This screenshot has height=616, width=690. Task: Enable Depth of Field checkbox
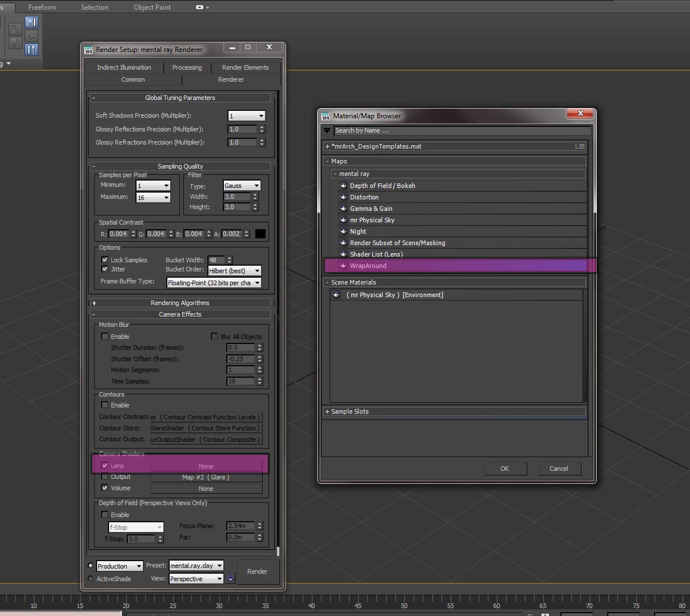[x=105, y=515]
